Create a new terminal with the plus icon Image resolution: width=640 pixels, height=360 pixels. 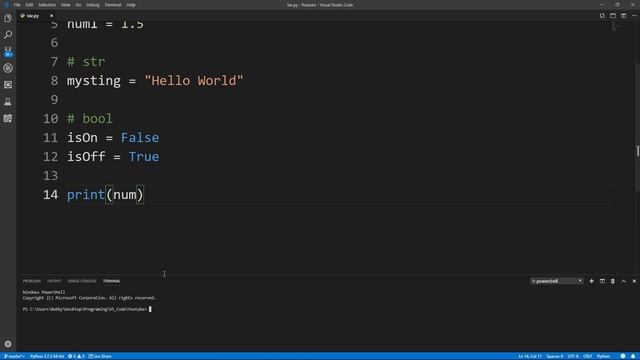pyautogui.click(x=591, y=281)
